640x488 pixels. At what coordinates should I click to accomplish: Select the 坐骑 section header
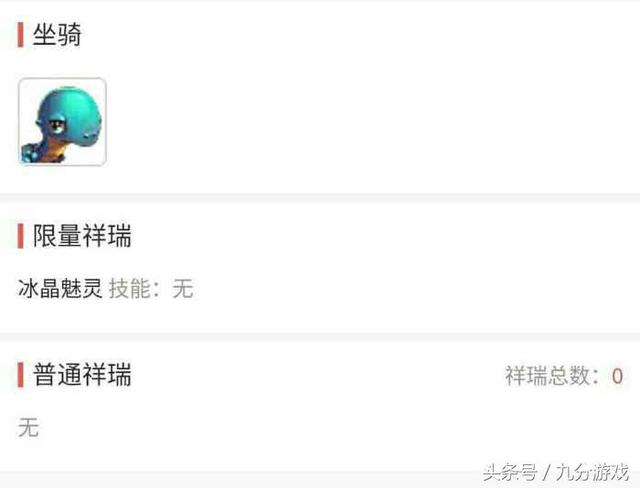pyautogui.click(x=57, y=35)
